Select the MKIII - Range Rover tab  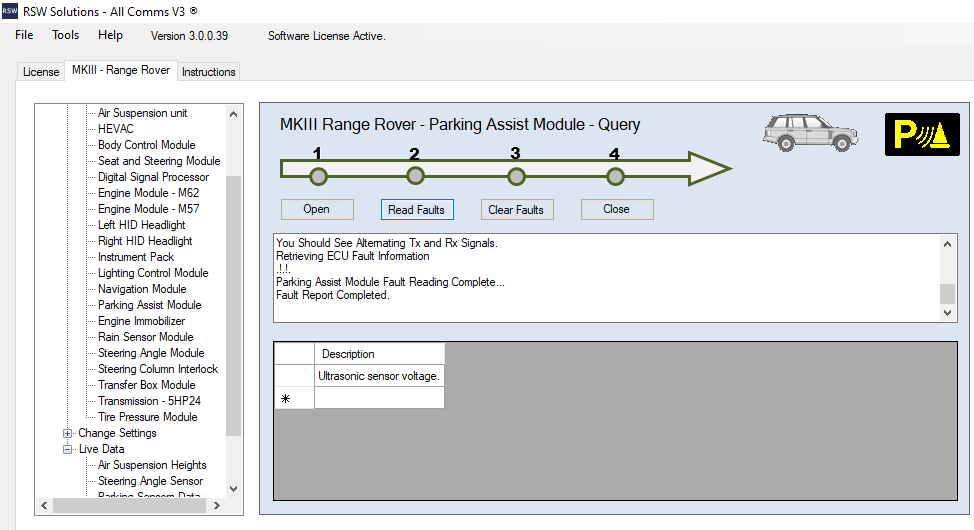pos(121,70)
